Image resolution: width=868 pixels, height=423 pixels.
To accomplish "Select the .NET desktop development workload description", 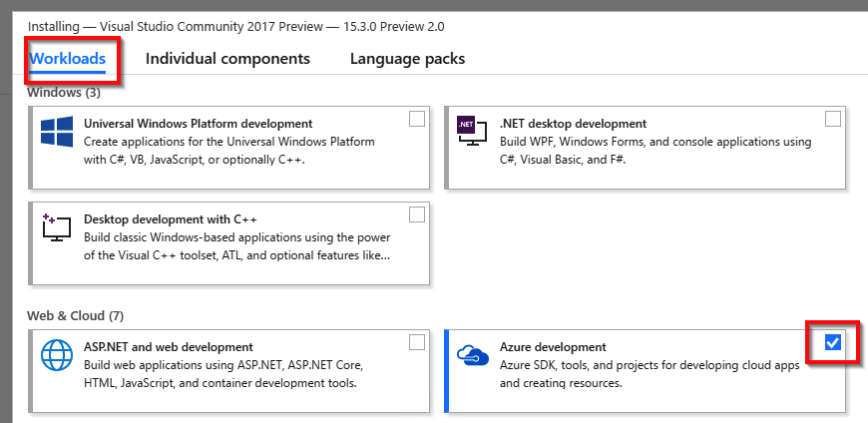I will click(655, 151).
